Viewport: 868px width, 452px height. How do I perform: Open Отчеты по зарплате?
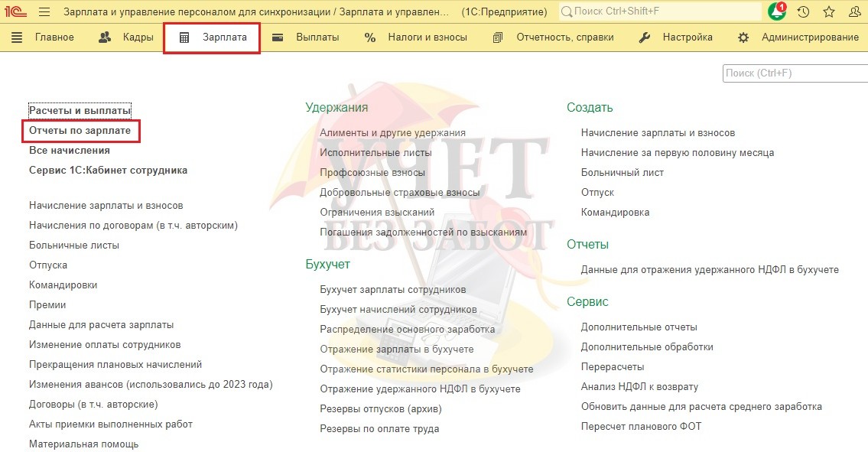click(x=80, y=130)
